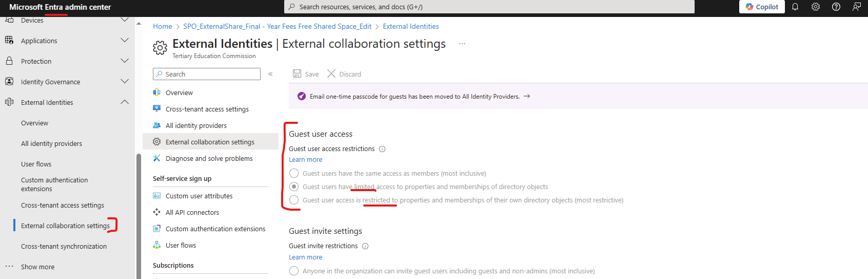
Task: Click Custom user attributes icon
Action: pos(157,195)
